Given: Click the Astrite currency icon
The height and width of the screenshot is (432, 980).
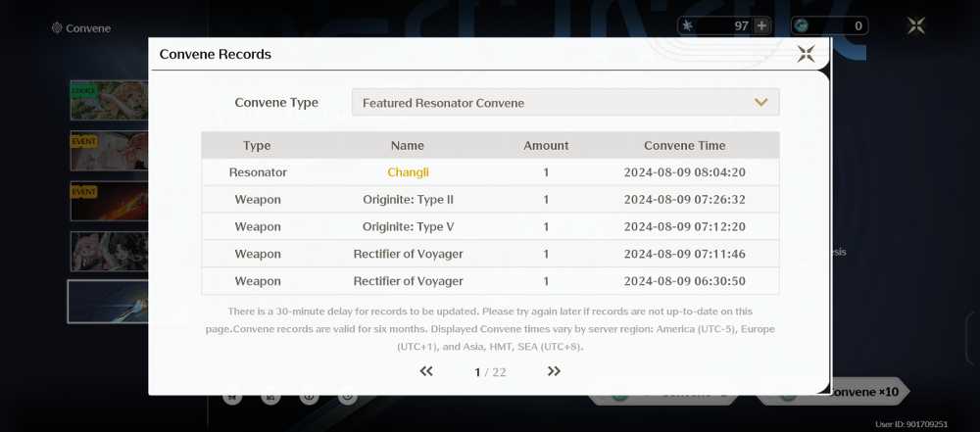Looking at the screenshot, I should click(x=688, y=25).
